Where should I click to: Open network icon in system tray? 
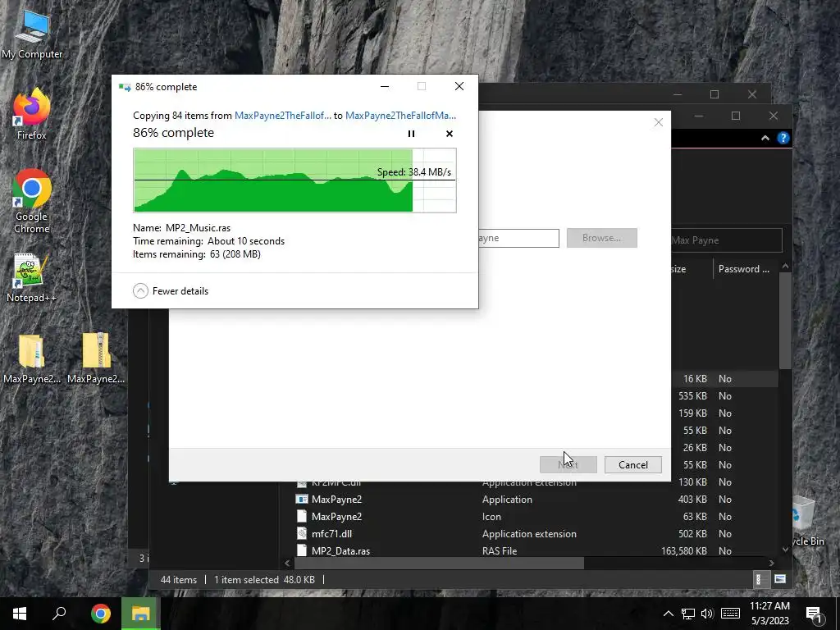point(688,614)
